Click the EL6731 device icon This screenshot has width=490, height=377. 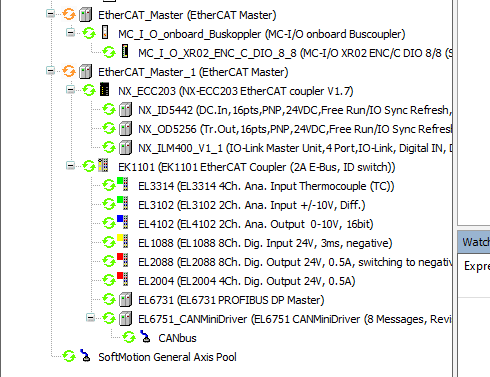[x=125, y=300]
